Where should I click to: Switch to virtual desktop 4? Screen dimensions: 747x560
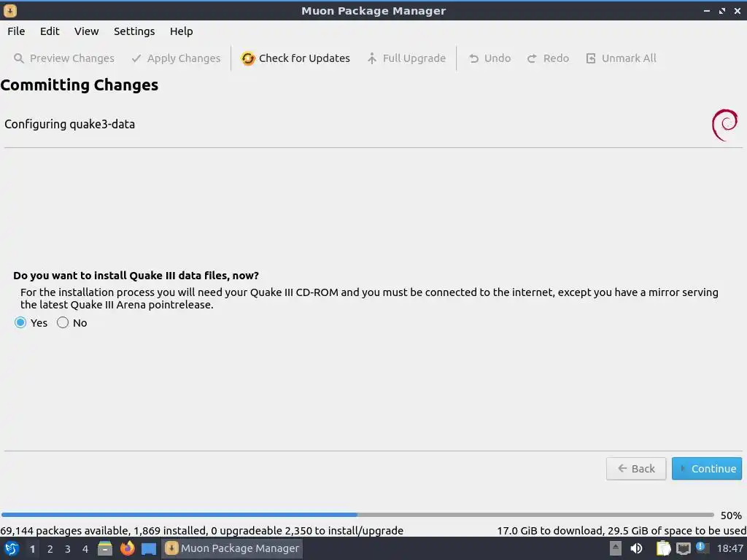[x=85, y=549]
